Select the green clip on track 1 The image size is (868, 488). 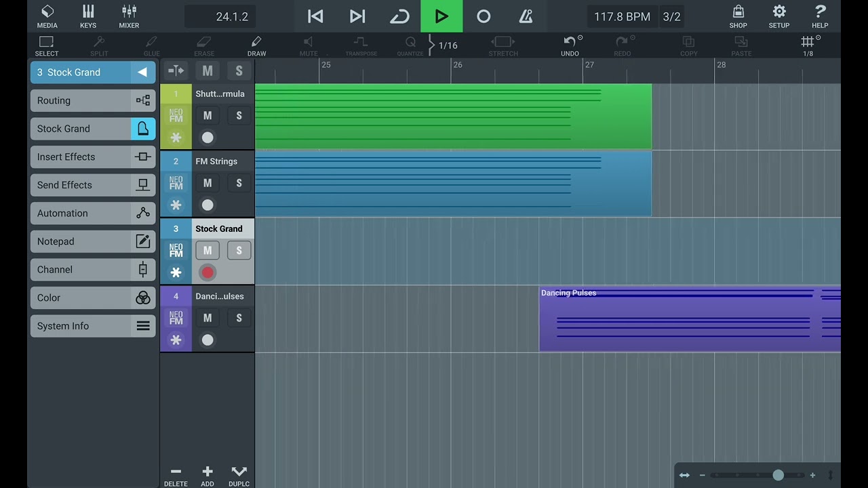[x=453, y=116]
